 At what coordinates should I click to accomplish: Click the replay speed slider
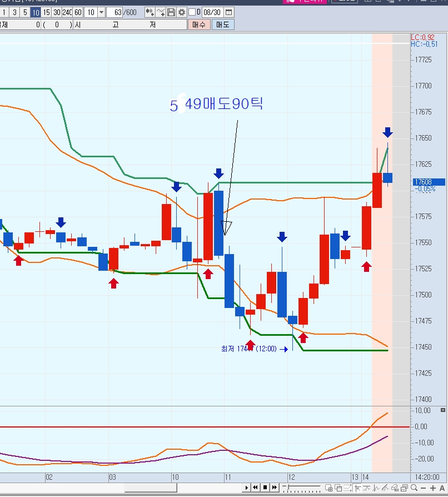tap(301, 488)
